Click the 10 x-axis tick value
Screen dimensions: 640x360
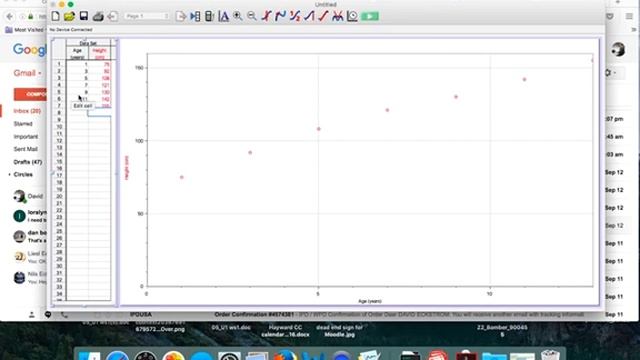489,293
